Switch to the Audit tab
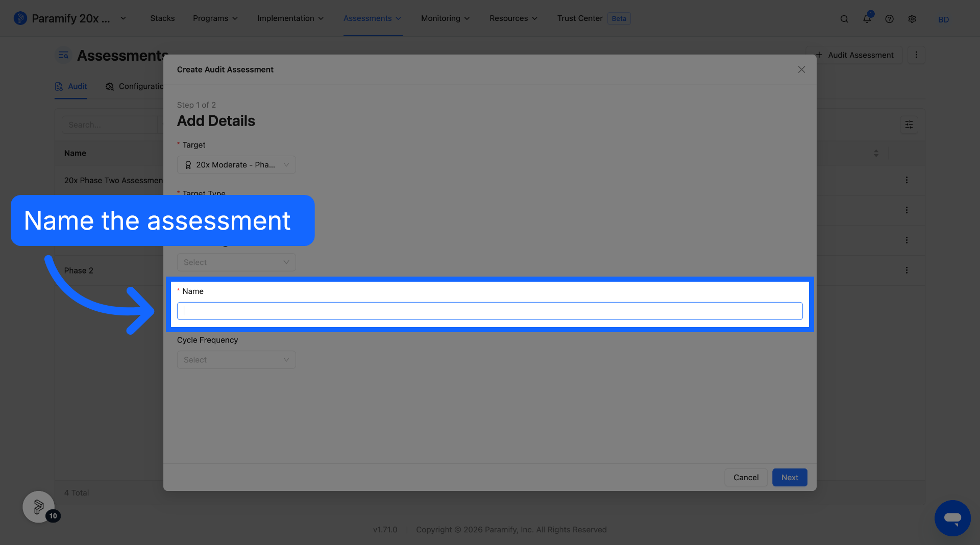 click(x=71, y=86)
